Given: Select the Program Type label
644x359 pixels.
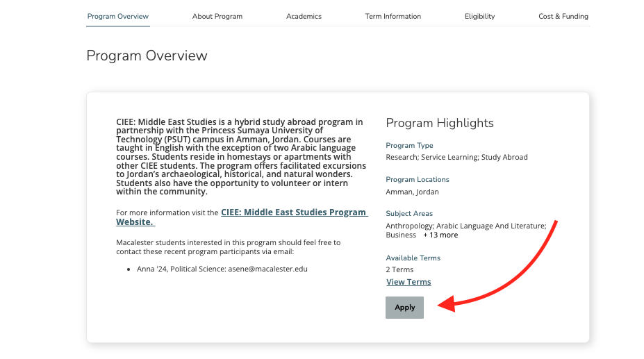Looking at the screenshot, I should tap(409, 146).
